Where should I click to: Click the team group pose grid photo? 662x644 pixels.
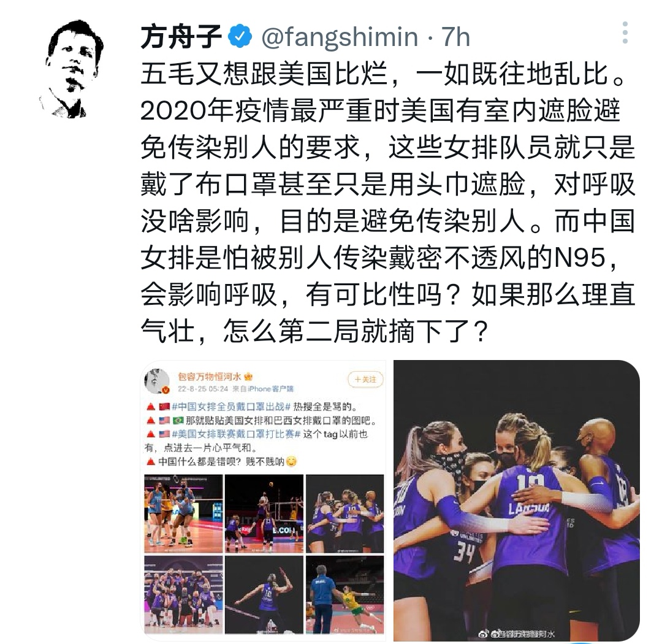click(183, 594)
